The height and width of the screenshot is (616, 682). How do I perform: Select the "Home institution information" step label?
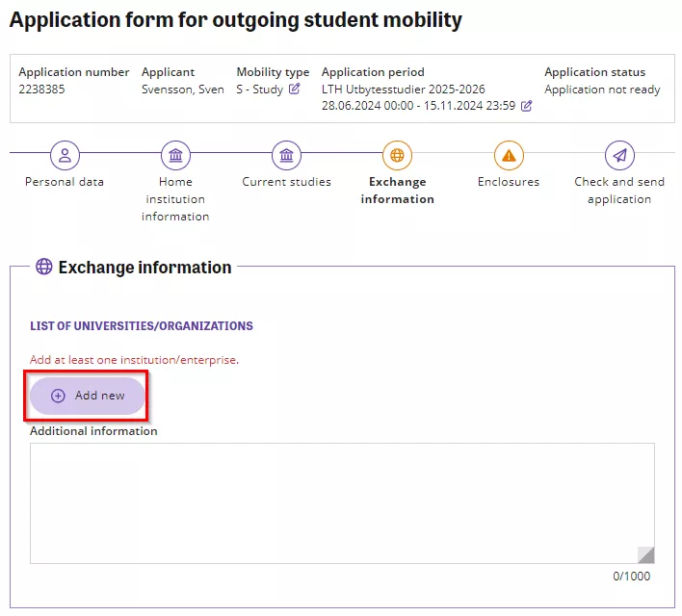pos(174,199)
